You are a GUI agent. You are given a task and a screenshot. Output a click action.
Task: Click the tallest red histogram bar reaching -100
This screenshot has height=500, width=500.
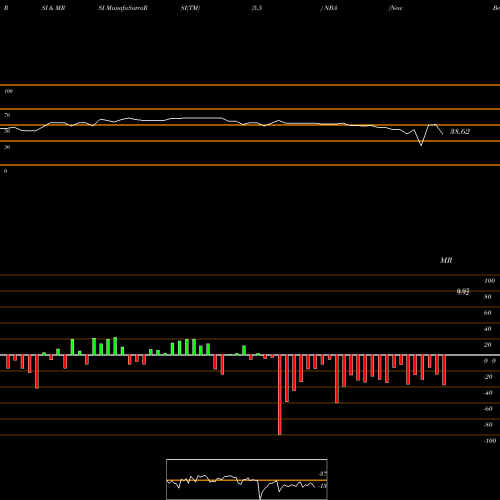[x=280, y=395]
